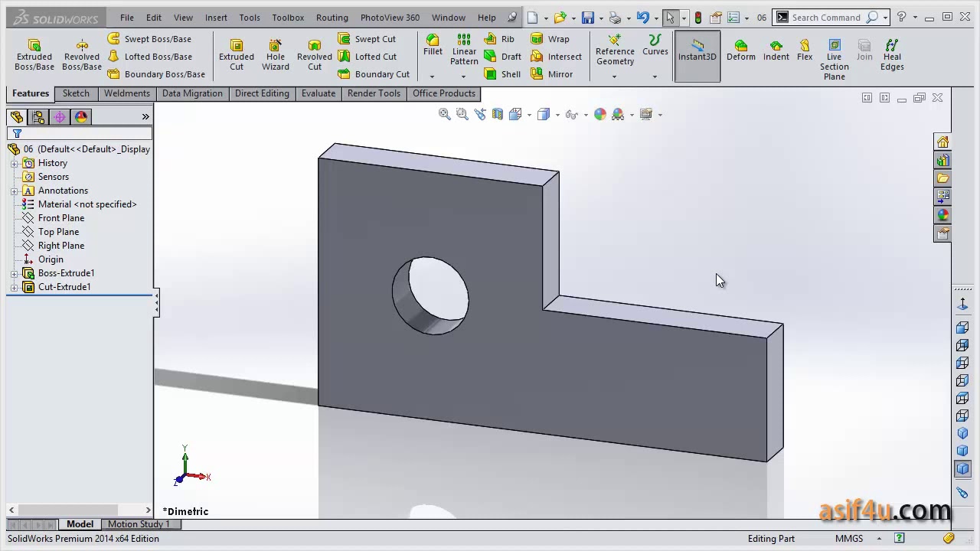Click the Shell feature button
This screenshot has width=980, height=551.
click(x=503, y=74)
